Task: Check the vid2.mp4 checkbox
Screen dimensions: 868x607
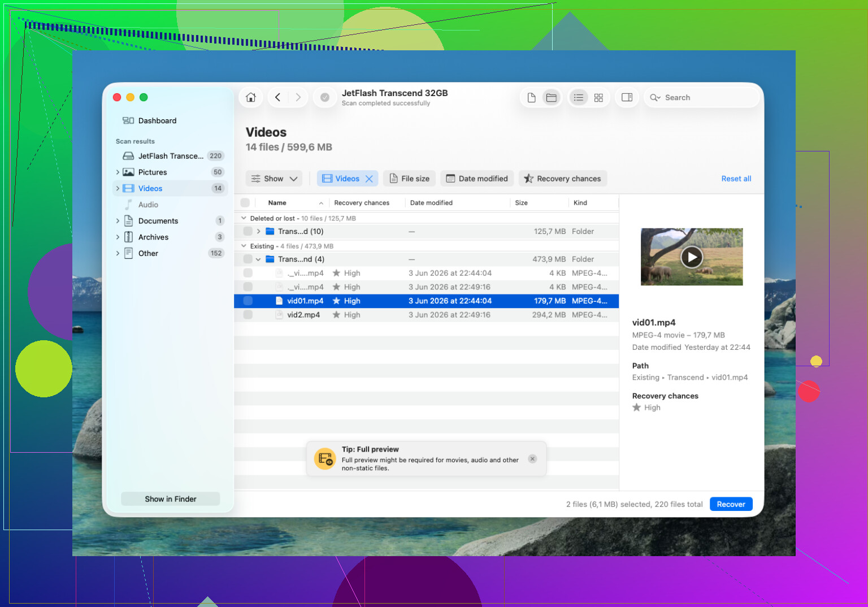Action: 248,315
